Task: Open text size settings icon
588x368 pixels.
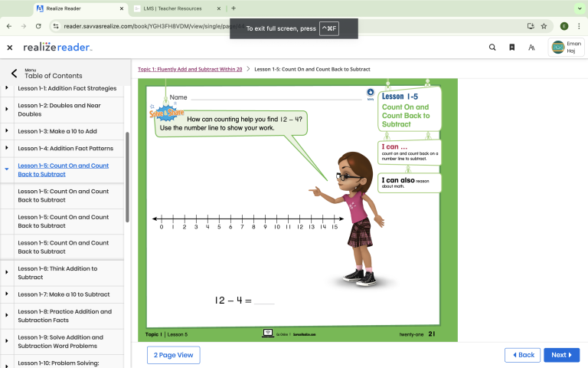Action: tap(531, 48)
